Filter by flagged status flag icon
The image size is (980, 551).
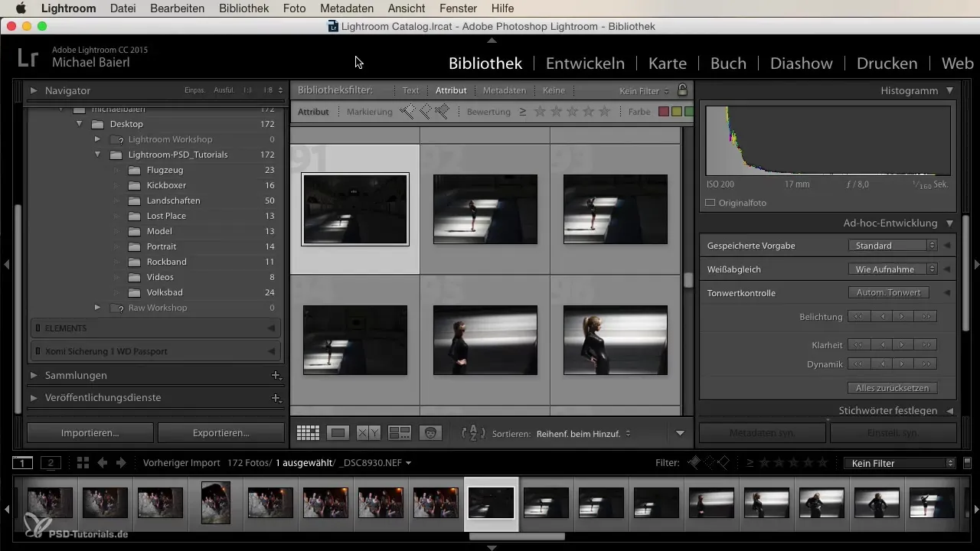pyautogui.click(x=407, y=112)
